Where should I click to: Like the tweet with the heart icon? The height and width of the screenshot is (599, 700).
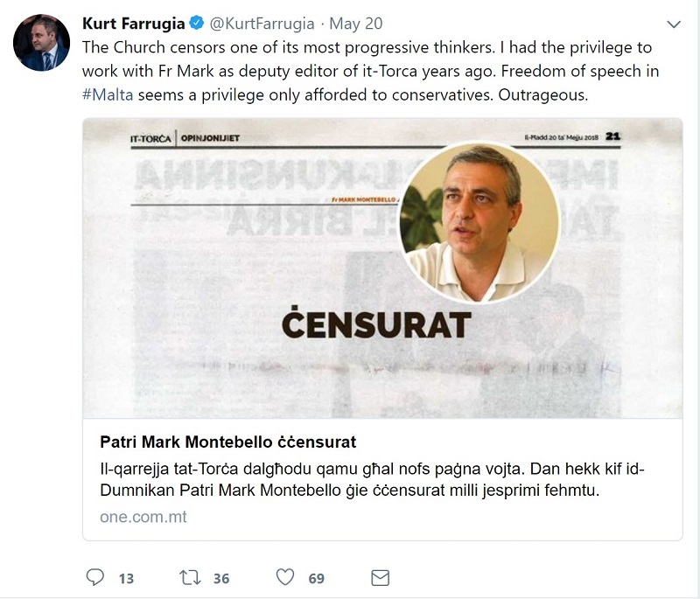(x=285, y=577)
